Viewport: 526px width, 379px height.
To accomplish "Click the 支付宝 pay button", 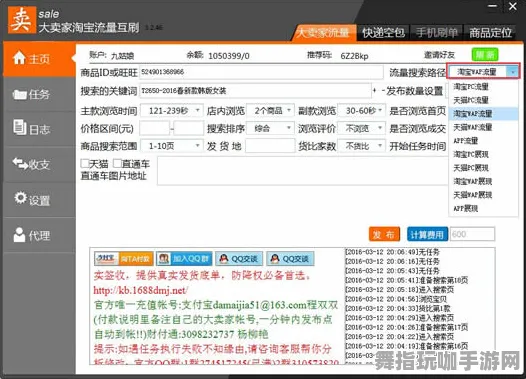I will pyautogui.click(x=124, y=258).
